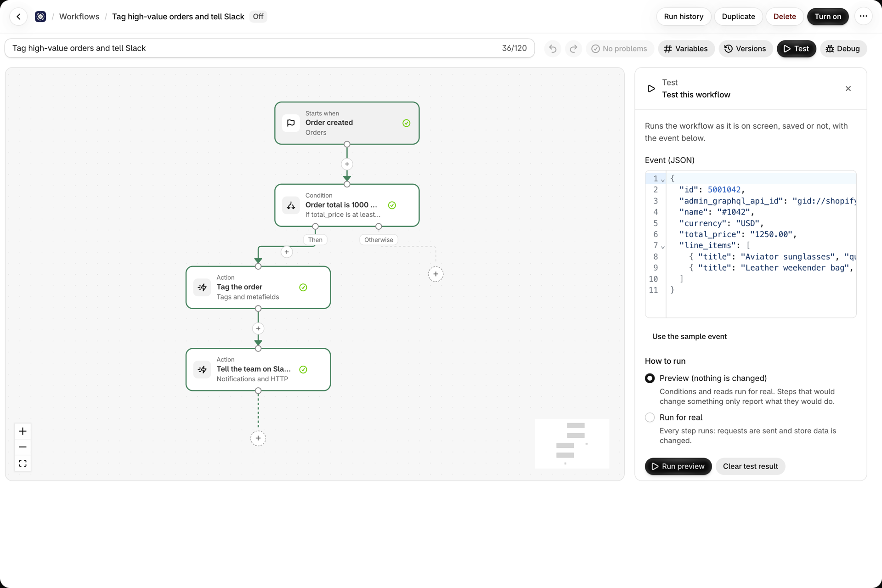Viewport: 882px width, 588px height.
Task: Add a step after Order created
Action: tap(347, 164)
